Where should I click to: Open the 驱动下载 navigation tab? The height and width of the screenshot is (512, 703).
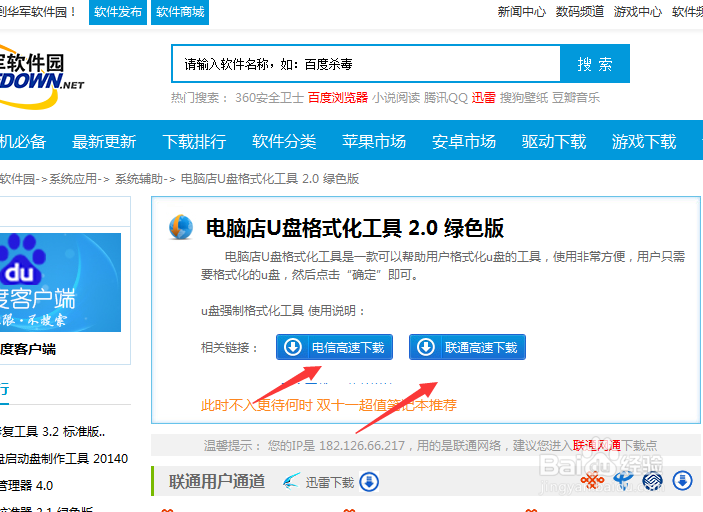(x=554, y=142)
